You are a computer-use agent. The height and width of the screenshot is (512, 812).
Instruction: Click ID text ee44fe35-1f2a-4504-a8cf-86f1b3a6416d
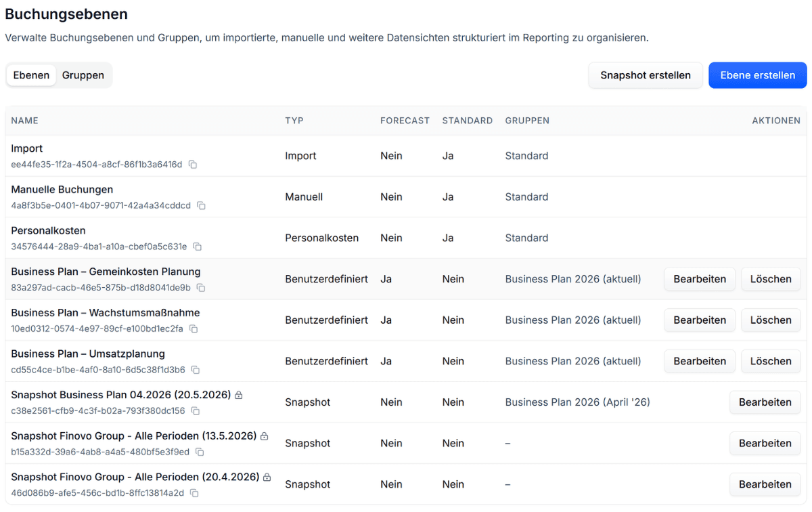[x=97, y=165]
